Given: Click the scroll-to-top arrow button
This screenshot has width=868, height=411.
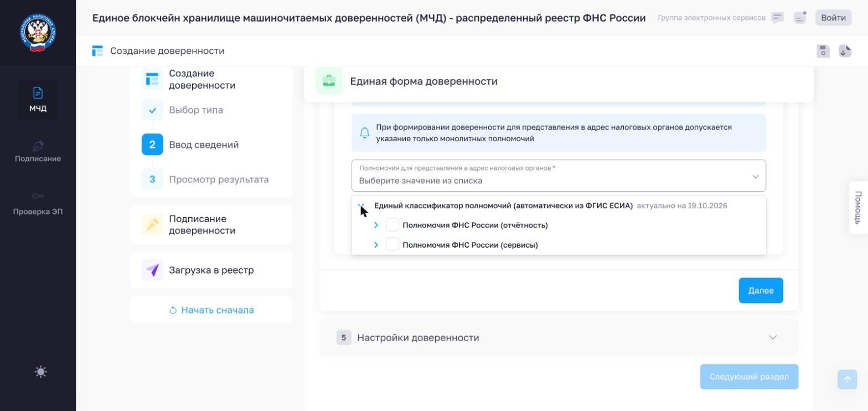Looking at the screenshot, I should coord(847,379).
